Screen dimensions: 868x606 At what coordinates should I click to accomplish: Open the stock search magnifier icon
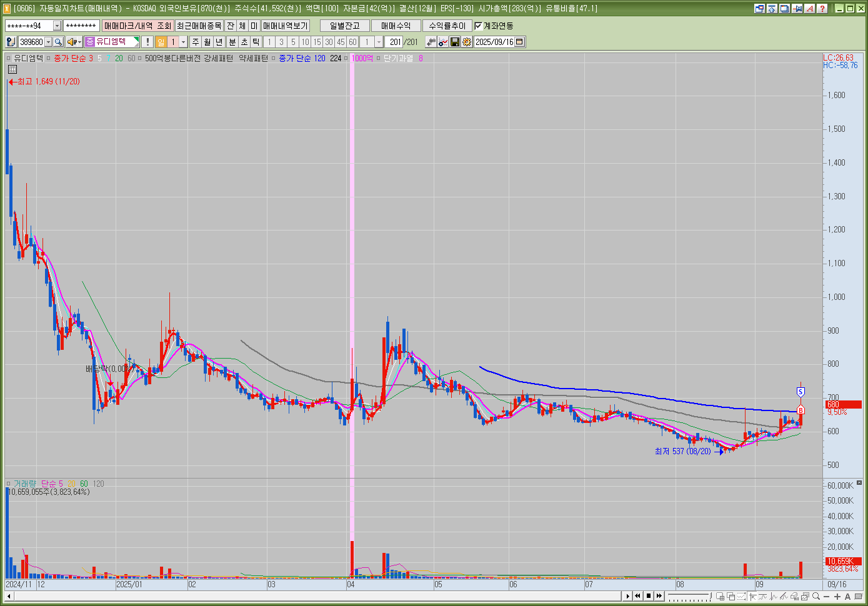coord(58,42)
